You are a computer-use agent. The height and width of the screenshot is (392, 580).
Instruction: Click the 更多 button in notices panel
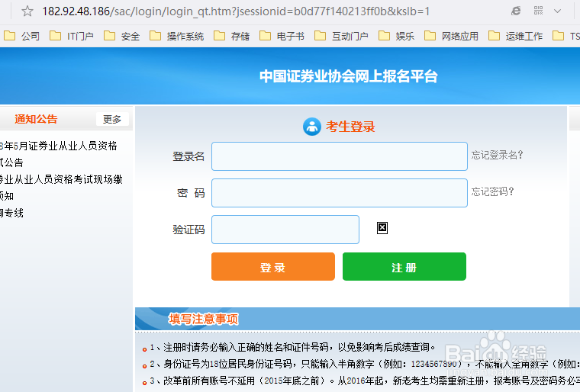point(112,119)
